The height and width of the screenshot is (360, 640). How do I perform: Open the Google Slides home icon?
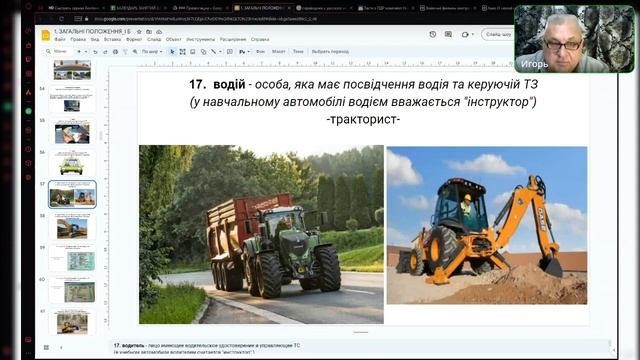[x=46, y=36]
